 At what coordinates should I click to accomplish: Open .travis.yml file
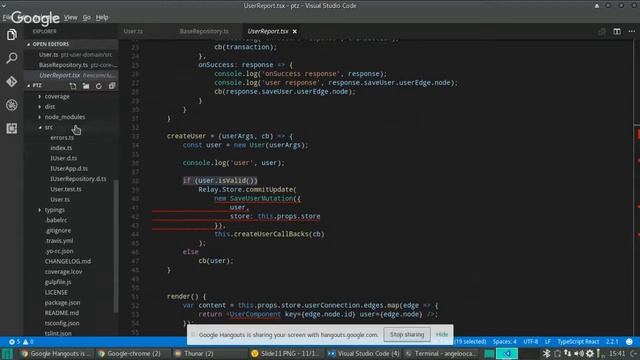point(59,241)
